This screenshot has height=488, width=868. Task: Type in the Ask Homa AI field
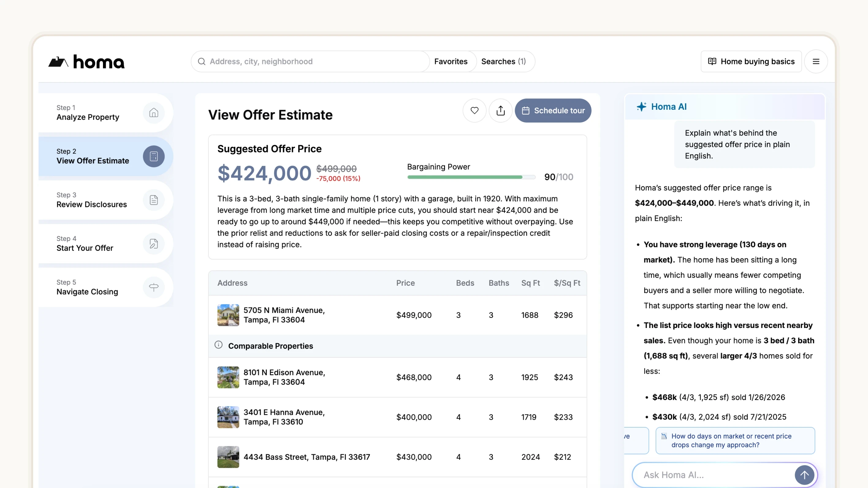(x=711, y=475)
